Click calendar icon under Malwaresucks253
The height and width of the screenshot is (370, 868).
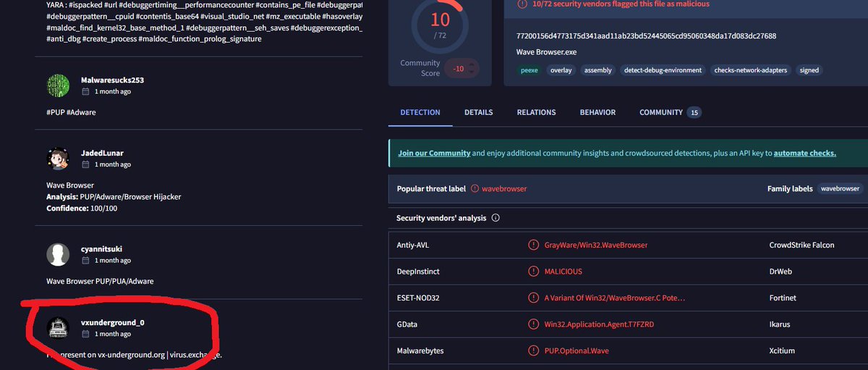[85, 92]
